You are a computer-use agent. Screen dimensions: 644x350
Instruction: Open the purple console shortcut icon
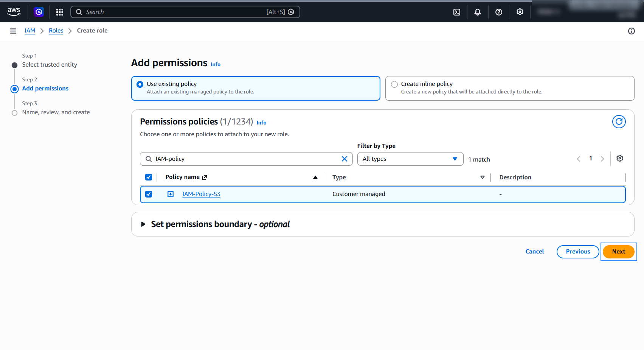point(39,12)
